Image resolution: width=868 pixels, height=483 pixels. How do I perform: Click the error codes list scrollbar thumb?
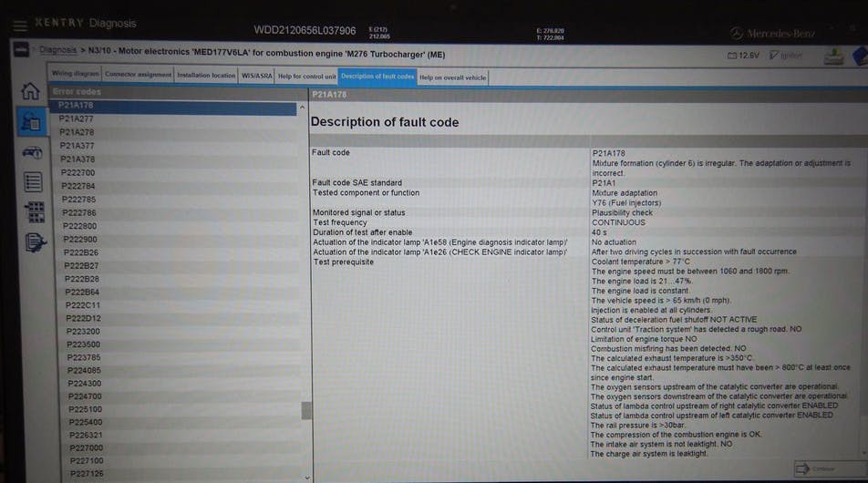tap(306, 410)
